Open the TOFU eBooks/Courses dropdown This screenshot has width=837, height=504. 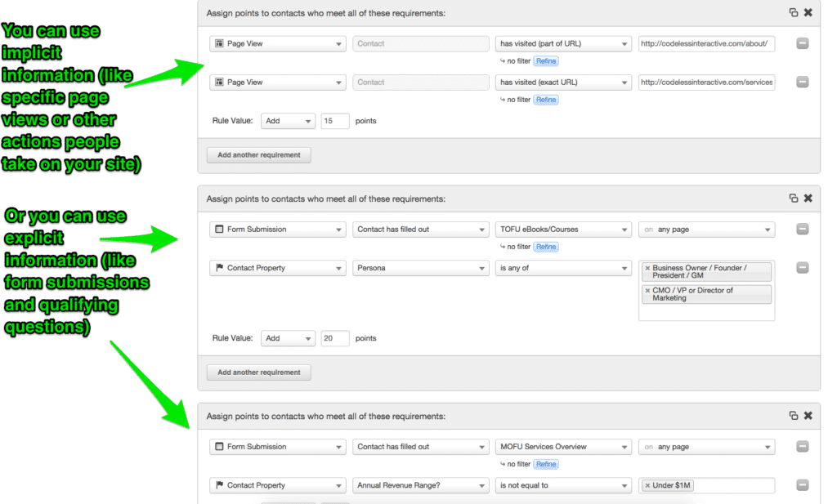[x=564, y=230]
